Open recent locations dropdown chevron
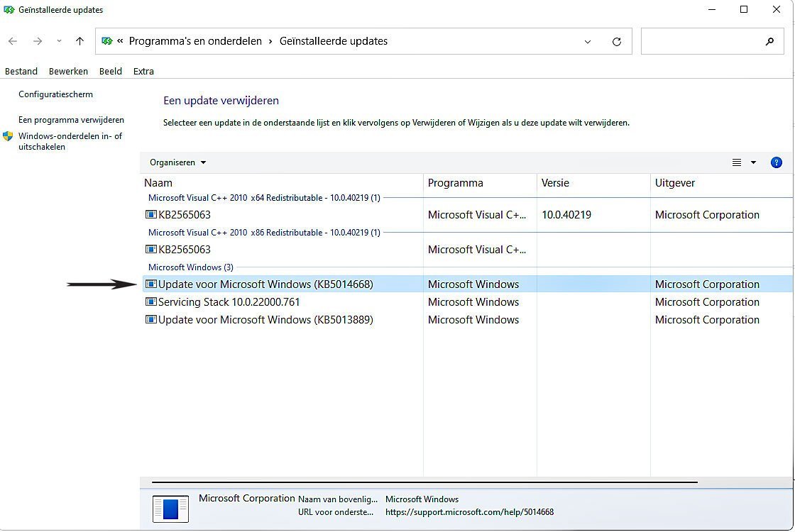This screenshot has height=532, width=795. click(60, 41)
